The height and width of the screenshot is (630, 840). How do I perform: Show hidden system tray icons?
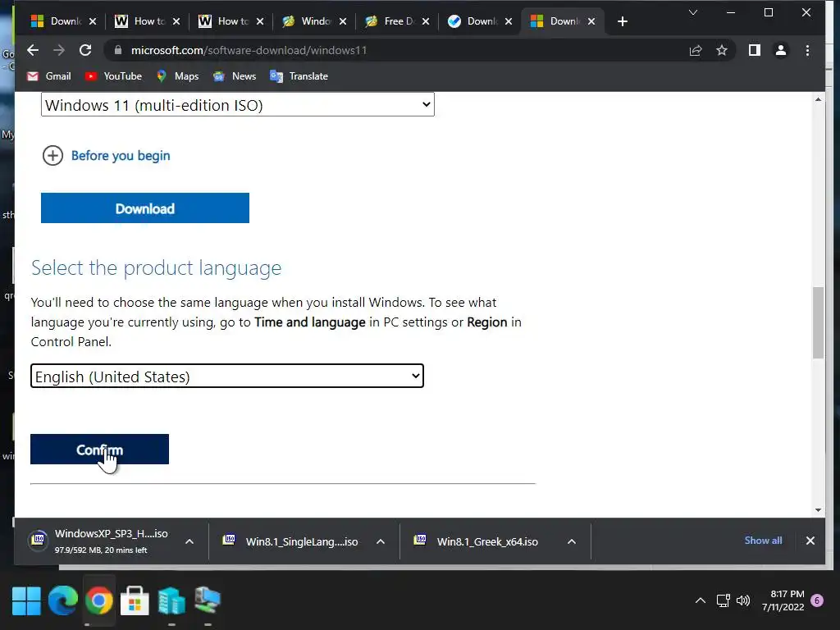pos(701,600)
